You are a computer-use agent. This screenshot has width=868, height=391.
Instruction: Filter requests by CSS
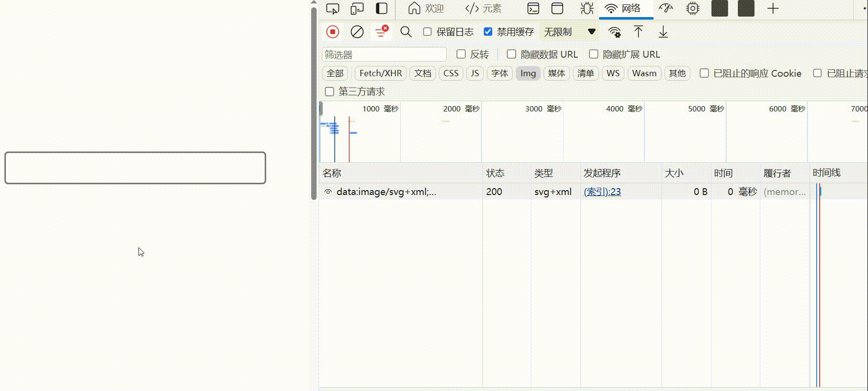click(451, 73)
